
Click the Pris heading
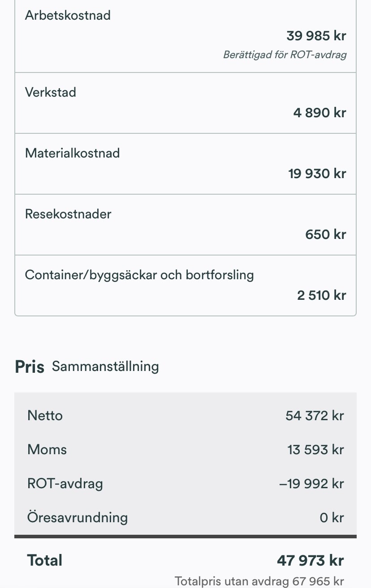[30, 367]
